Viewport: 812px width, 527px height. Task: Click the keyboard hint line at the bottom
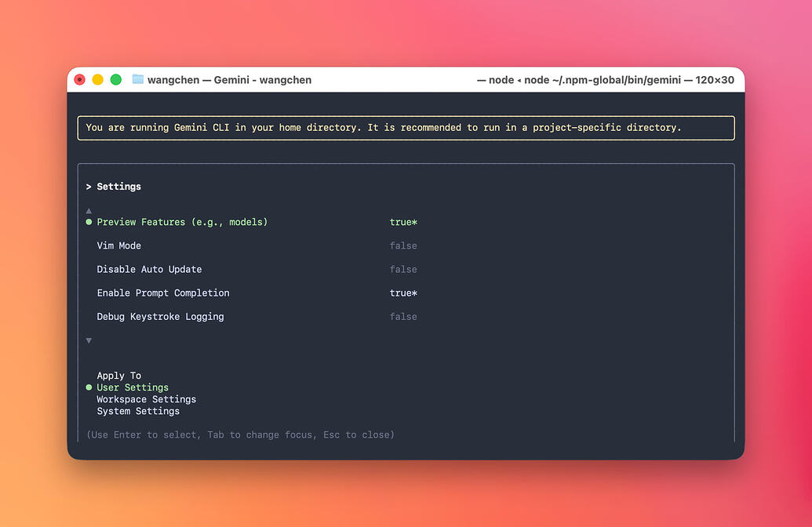click(x=240, y=434)
